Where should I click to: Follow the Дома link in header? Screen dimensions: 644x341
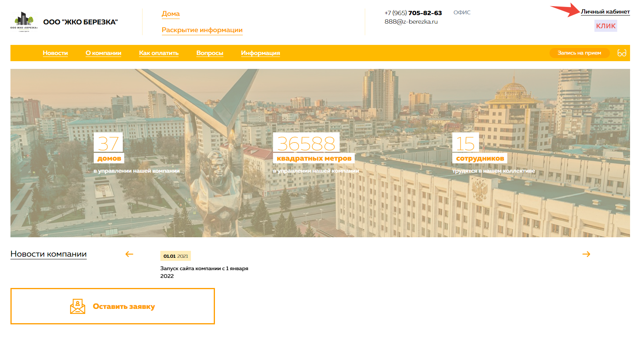coord(170,14)
